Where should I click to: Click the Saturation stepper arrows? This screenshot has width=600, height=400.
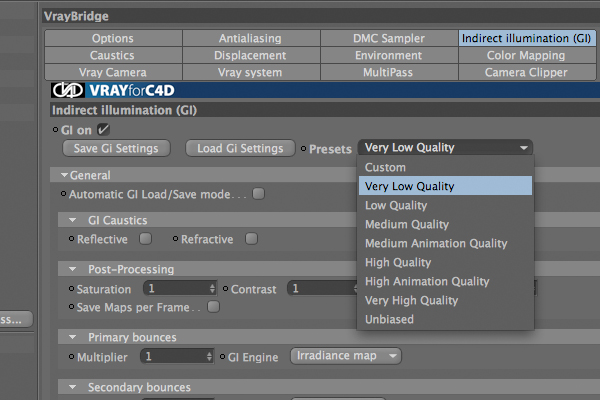pyautogui.click(x=212, y=289)
